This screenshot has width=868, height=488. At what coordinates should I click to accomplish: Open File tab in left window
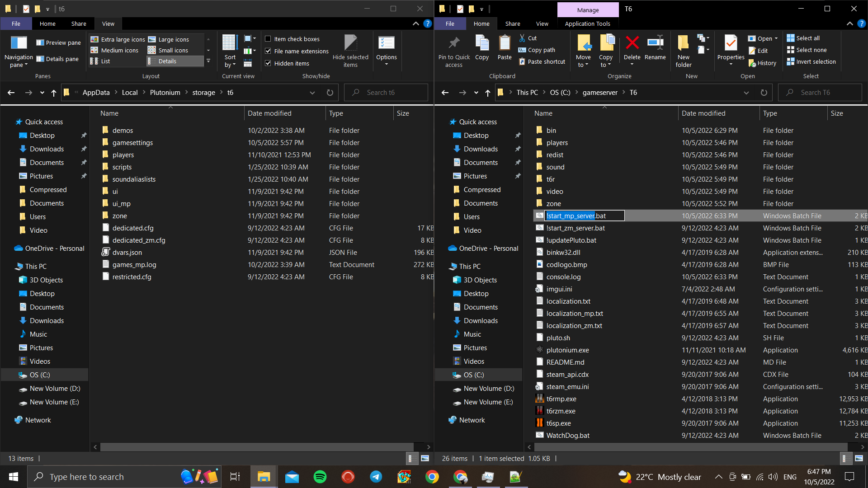[16, 23]
